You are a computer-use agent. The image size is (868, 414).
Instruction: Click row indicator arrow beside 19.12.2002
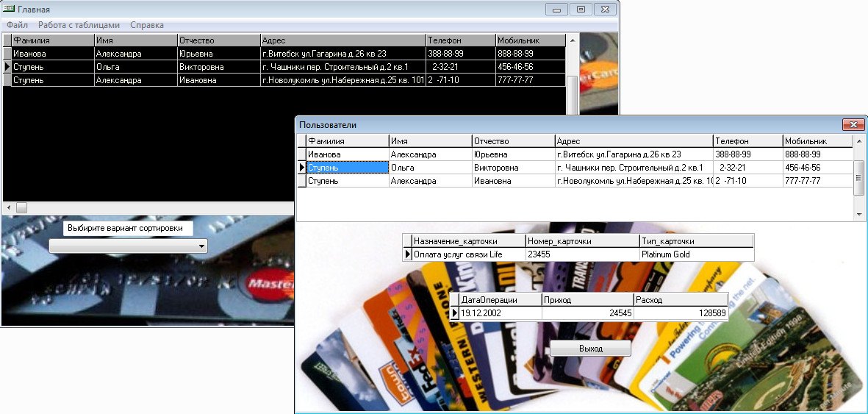[x=454, y=313]
